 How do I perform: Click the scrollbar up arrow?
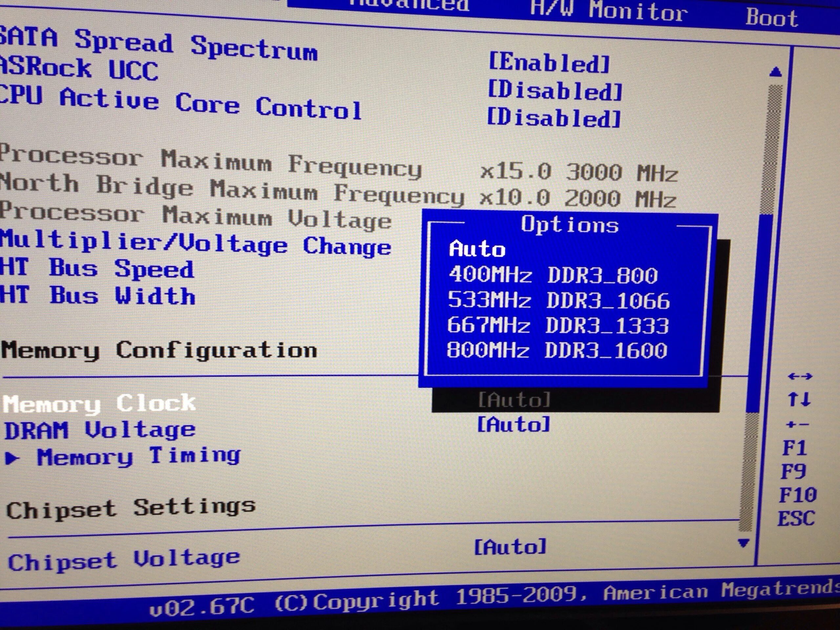coord(775,72)
